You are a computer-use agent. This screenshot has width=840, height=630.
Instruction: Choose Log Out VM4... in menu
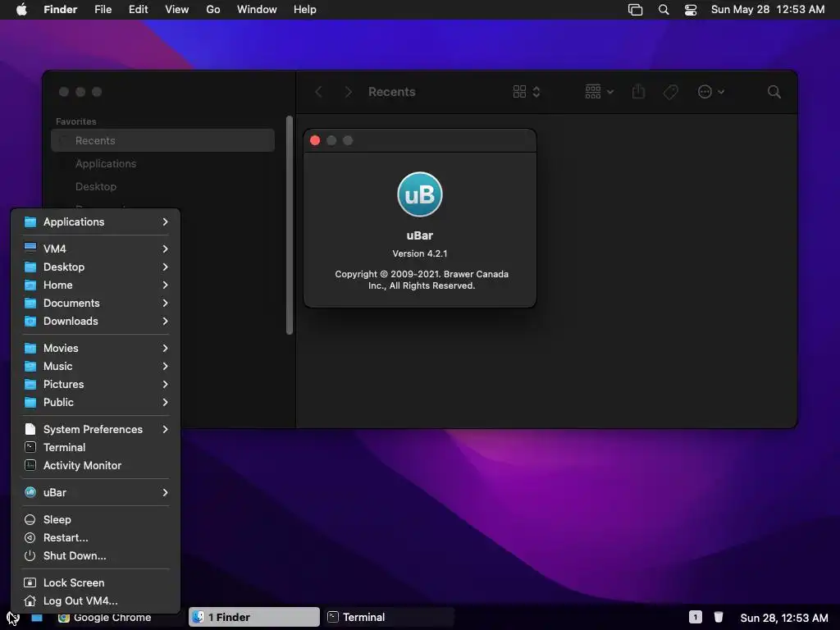click(x=95, y=600)
